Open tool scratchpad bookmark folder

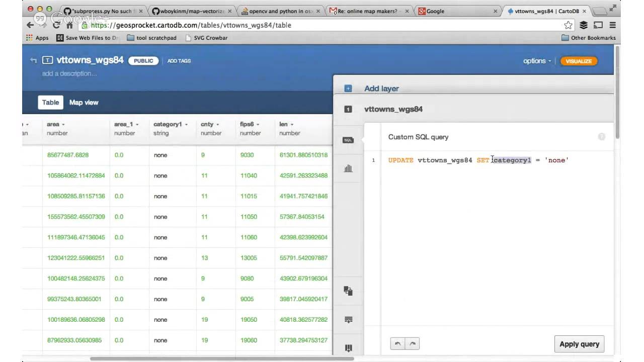[152, 38]
